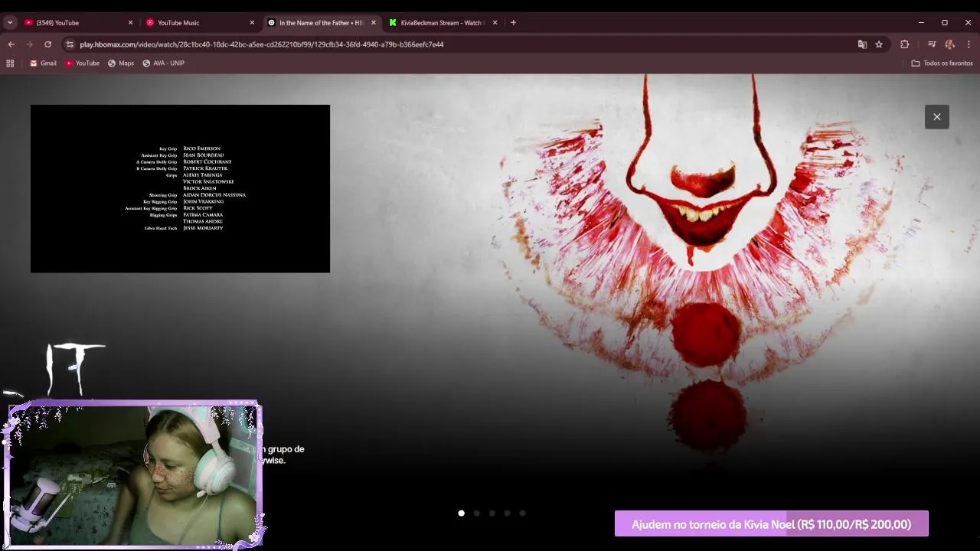Image resolution: width=980 pixels, height=551 pixels.
Task: Reload the current page
Action: (x=48, y=44)
